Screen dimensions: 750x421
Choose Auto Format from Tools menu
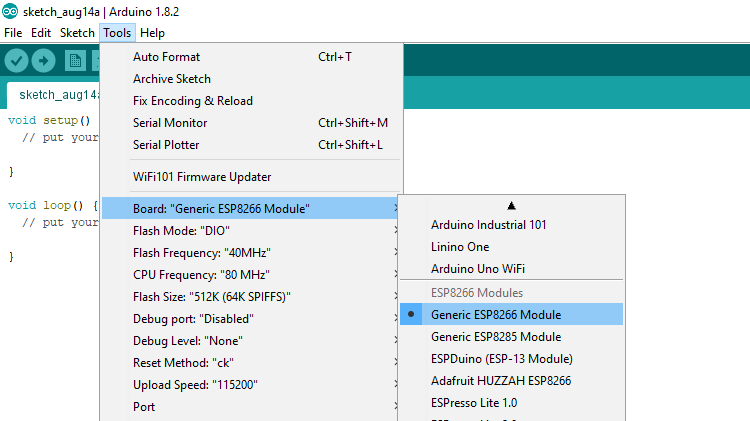[166, 57]
